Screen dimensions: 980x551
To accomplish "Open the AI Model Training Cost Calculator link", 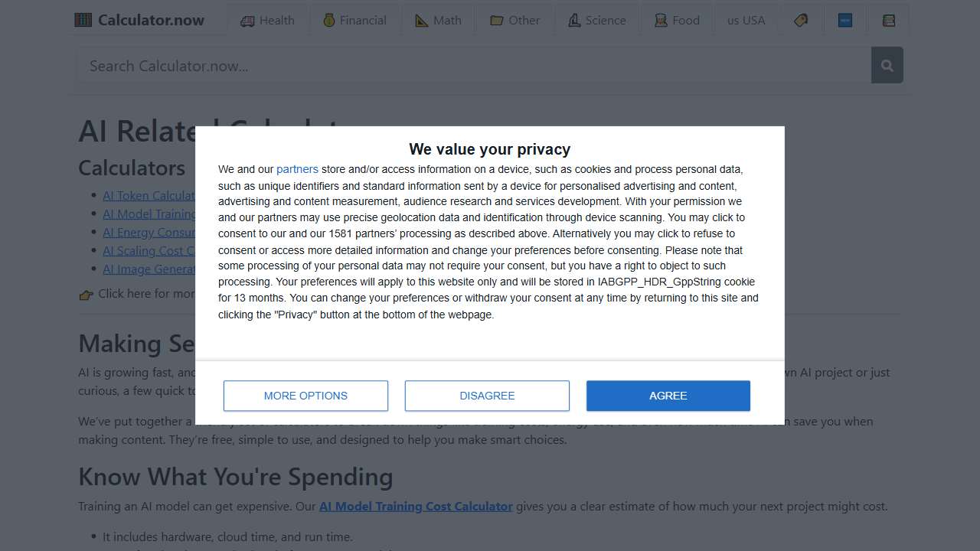I will [x=416, y=506].
